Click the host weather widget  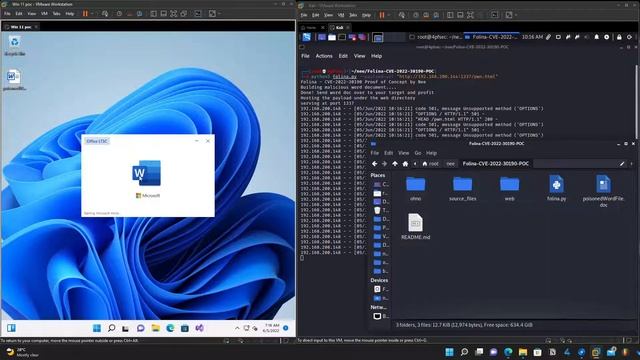click(x=22, y=352)
